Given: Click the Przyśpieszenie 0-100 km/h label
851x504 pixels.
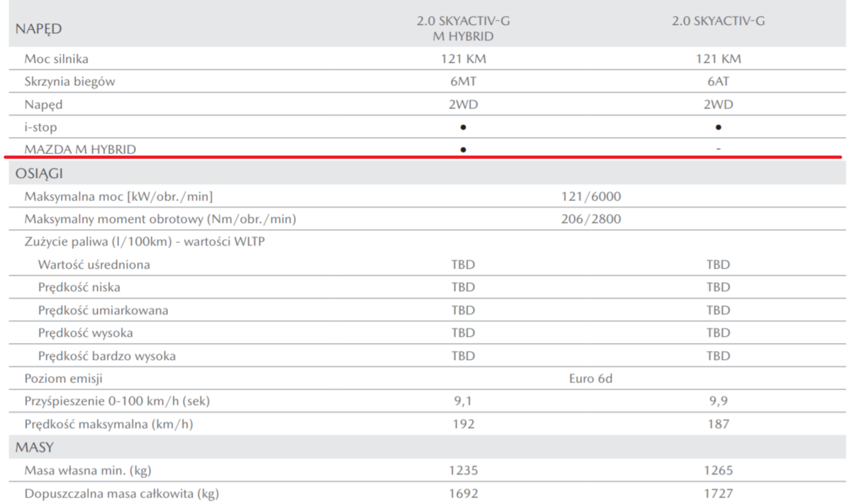Looking at the screenshot, I should 117,401.
